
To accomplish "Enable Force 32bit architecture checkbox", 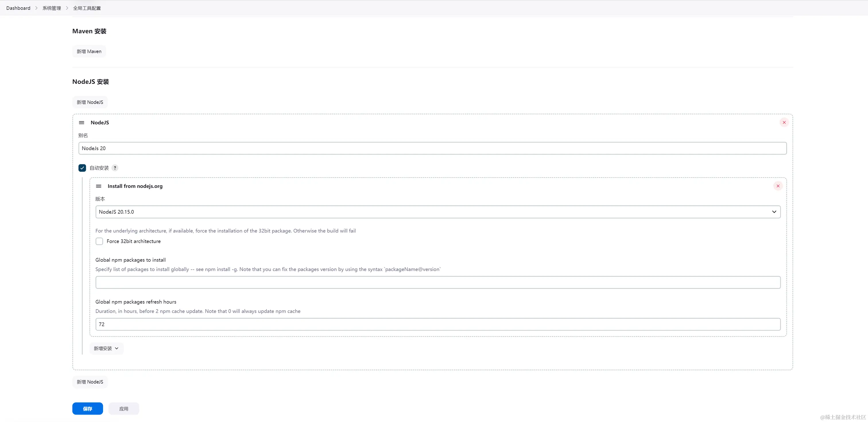I will [x=99, y=242].
